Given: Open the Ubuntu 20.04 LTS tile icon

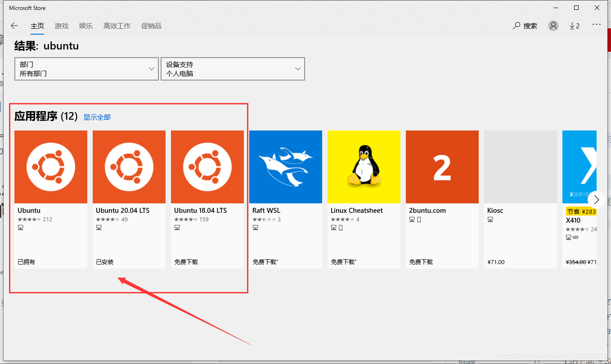Looking at the screenshot, I should [129, 167].
